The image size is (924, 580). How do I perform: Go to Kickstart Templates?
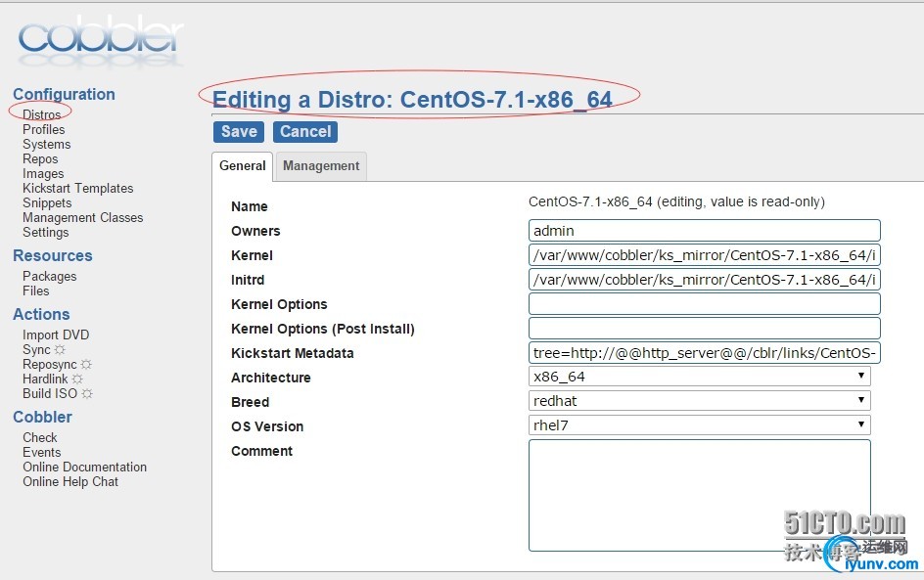[x=78, y=188]
